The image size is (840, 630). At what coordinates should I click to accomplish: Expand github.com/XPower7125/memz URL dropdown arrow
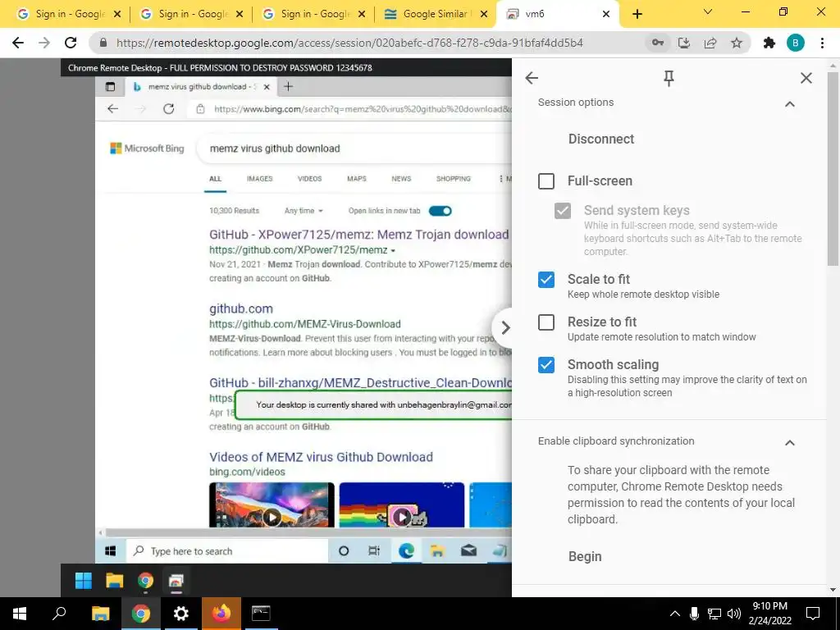coord(393,250)
